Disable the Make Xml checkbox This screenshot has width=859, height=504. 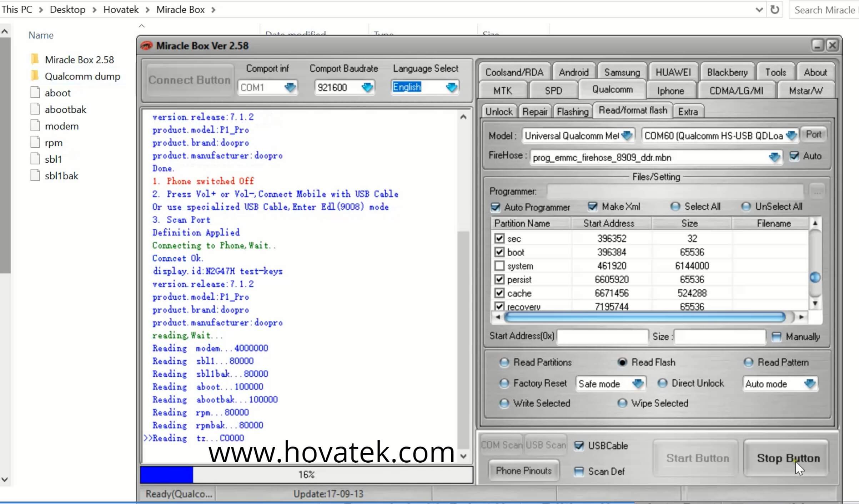(592, 207)
